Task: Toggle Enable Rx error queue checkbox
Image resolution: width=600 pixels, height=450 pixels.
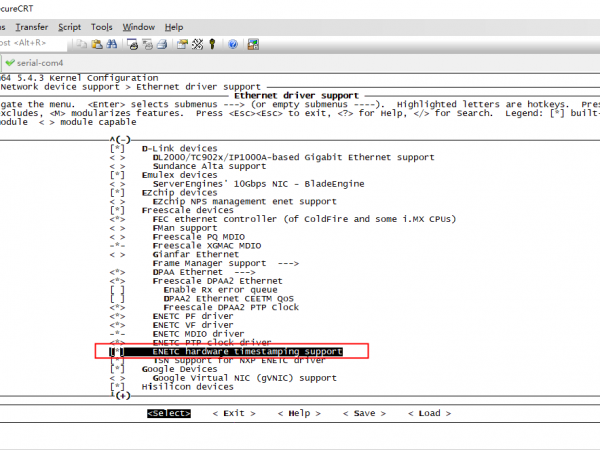Action: point(118,289)
